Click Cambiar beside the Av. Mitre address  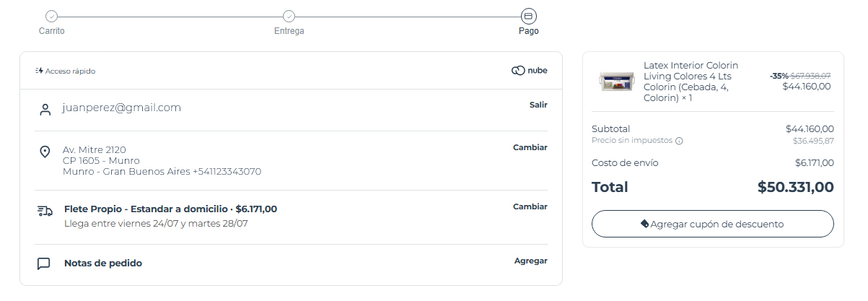(x=530, y=147)
